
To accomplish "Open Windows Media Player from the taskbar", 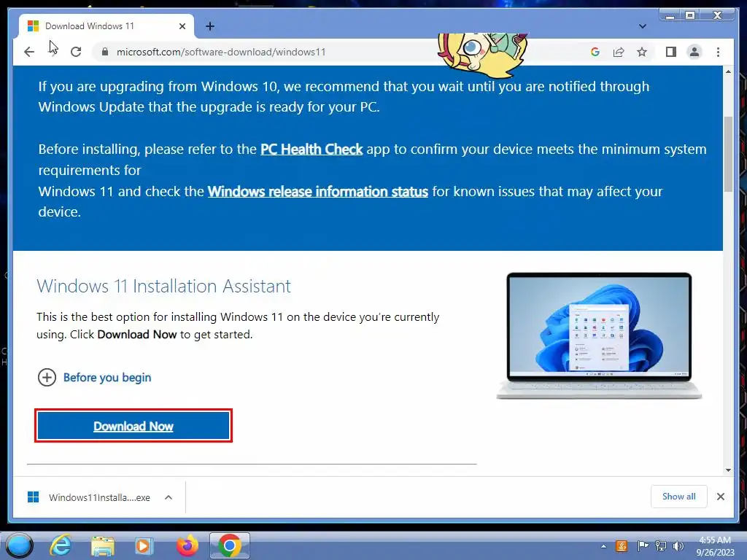I will [144, 545].
